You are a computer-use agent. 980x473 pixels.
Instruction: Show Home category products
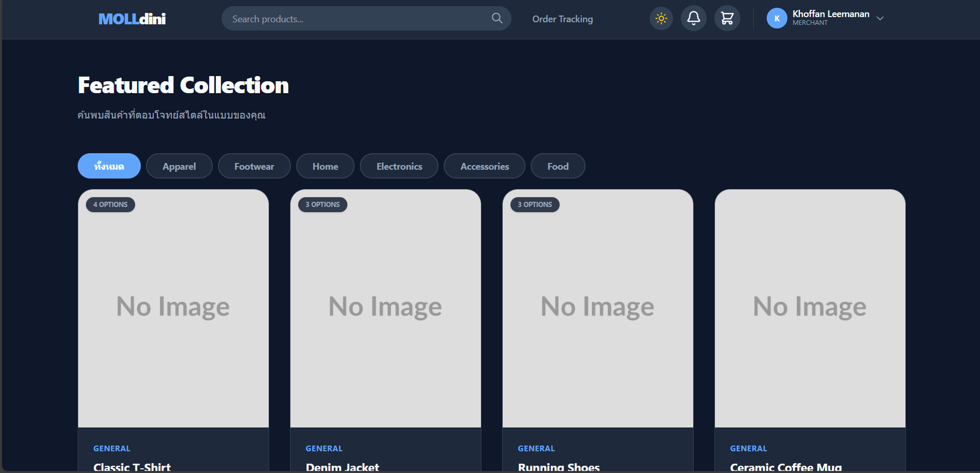coord(325,166)
